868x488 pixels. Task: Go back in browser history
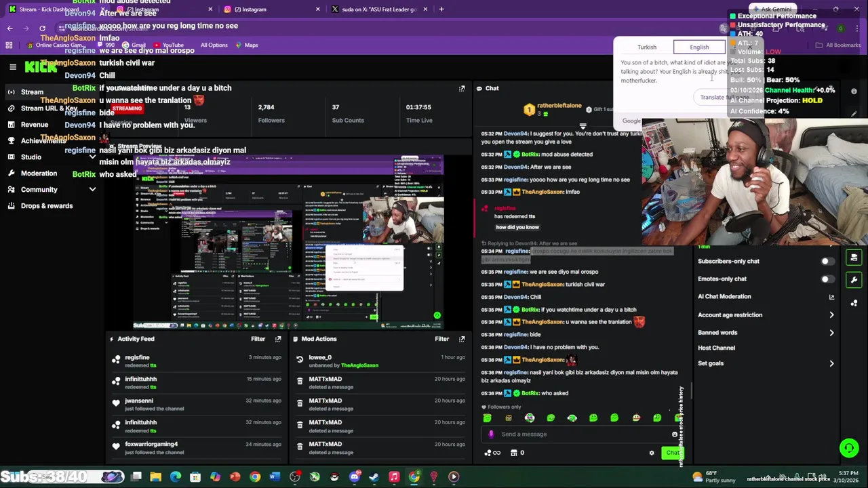coord(9,28)
